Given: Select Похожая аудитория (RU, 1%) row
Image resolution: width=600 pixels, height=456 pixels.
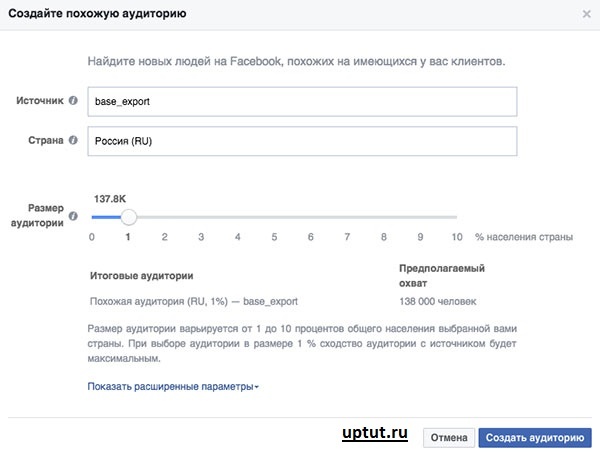Looking at the screenshot, I should pyautogui.click(x=194, y=301).
